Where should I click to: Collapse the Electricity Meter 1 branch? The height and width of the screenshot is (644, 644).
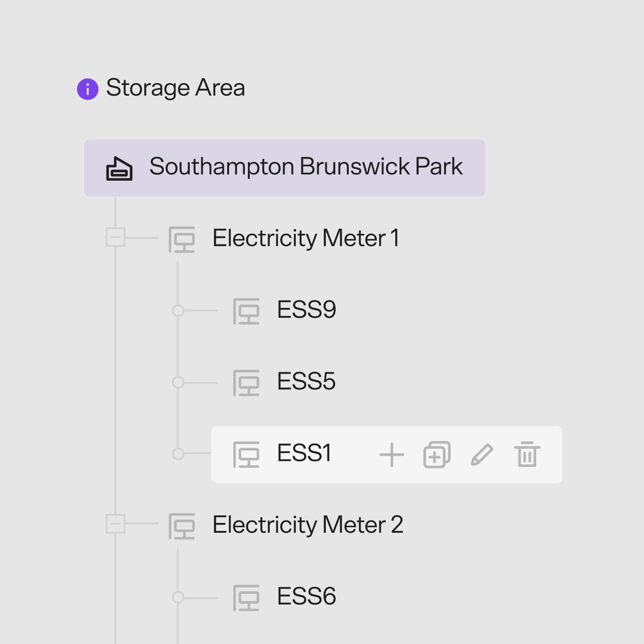click(x=115, y=238)
